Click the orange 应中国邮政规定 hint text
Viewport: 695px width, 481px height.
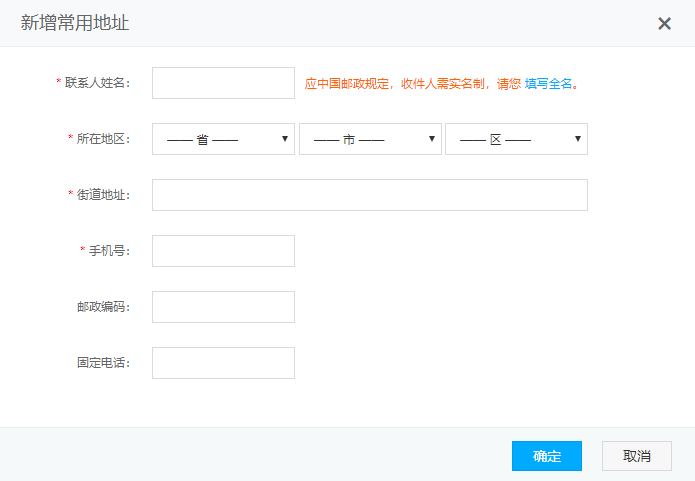click(x=412, y=84)
